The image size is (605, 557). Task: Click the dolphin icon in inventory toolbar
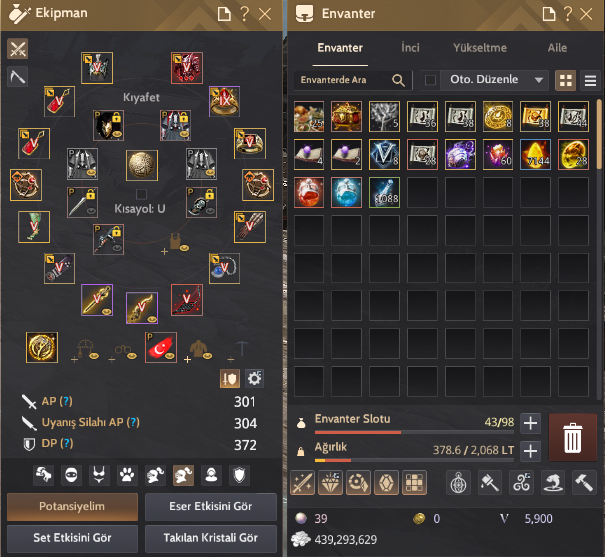point(552,483)
